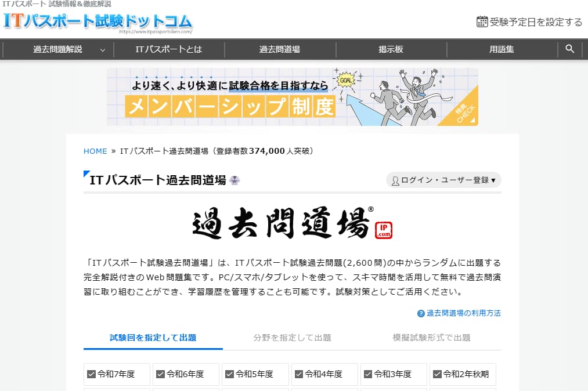This screenshot has width=588, height=391.
Task: Click the user icon on login button
Action: tap(395, 180)
